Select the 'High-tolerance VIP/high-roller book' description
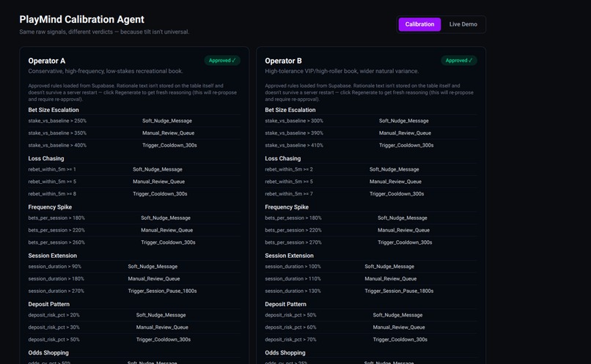Screen dimensions: 591x364 (342, 71)
